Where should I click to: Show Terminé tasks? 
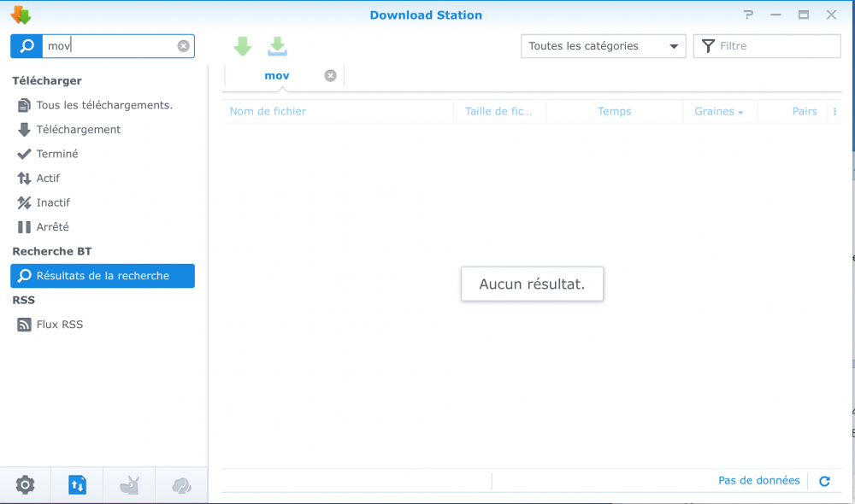coord(103,154)
